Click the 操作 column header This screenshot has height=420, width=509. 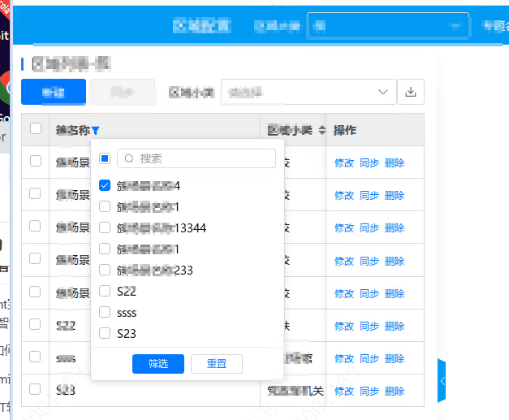click(345, 130)
